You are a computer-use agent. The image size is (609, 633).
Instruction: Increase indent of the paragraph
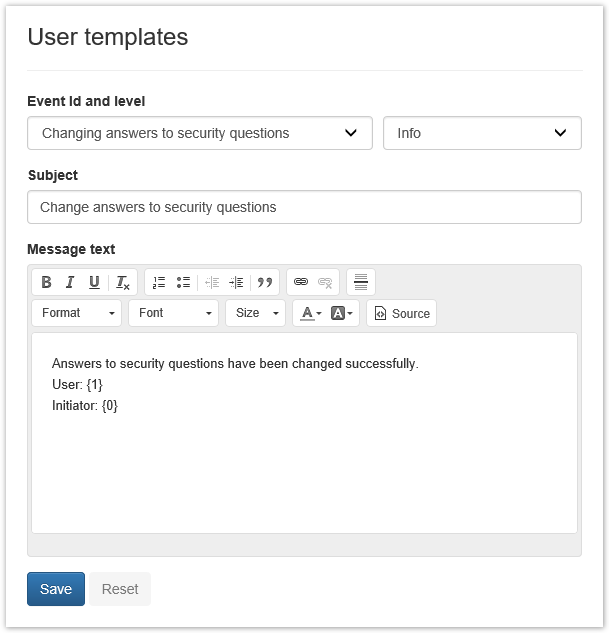(236, 282)
